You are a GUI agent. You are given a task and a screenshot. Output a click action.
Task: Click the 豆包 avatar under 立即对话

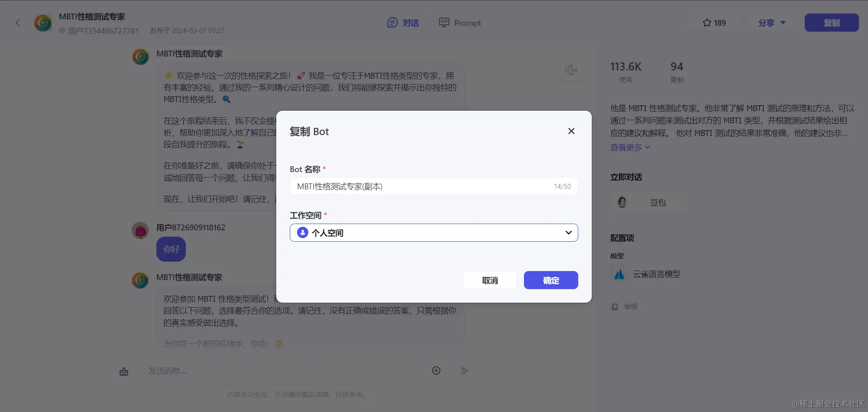coord(622,202)
